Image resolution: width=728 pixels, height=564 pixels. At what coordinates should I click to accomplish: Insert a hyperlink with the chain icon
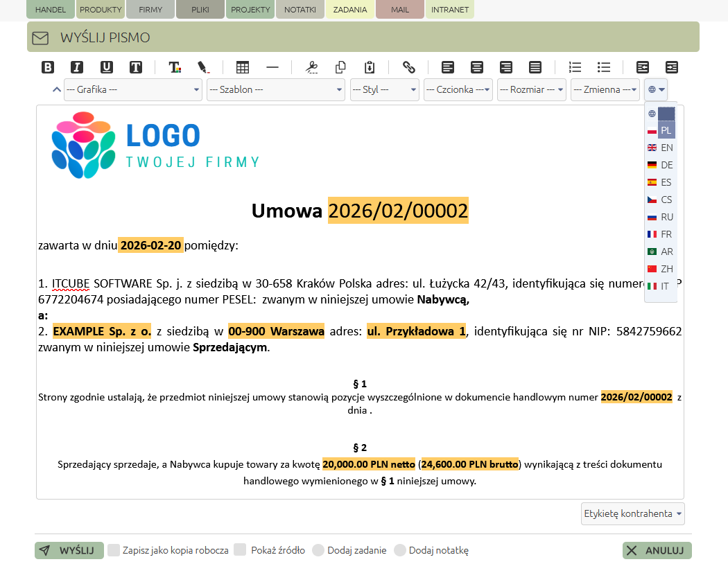point(409,67)
